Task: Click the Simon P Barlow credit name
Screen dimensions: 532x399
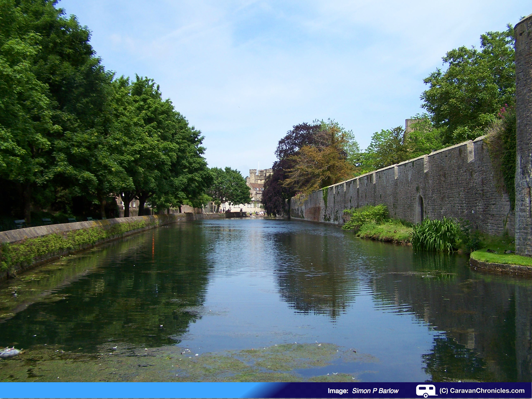Action: pos(375,391)
